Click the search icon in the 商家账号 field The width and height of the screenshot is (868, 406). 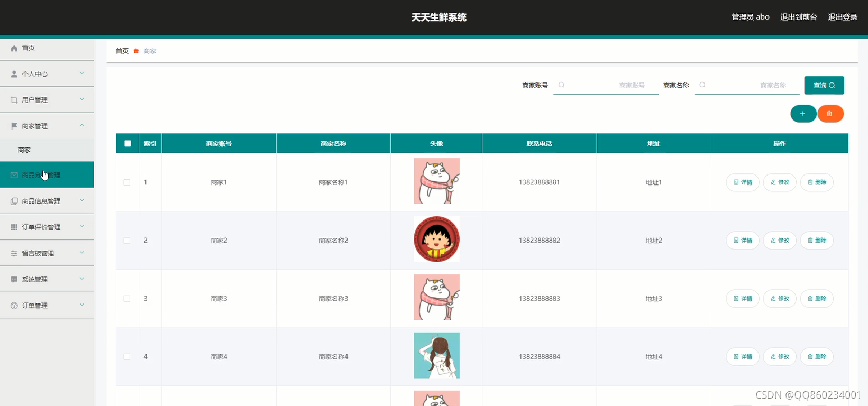(x=561, y=85)
